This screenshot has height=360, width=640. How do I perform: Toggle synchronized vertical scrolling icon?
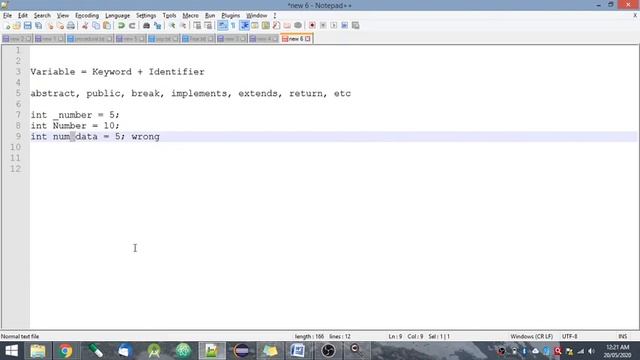197,26
